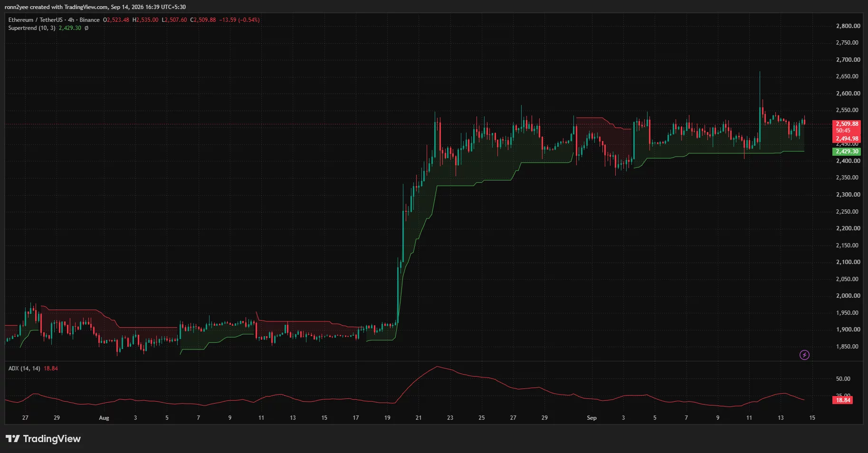Click the Aug date label on time axis
Screen dimensions: 868x453
point(104,418)
